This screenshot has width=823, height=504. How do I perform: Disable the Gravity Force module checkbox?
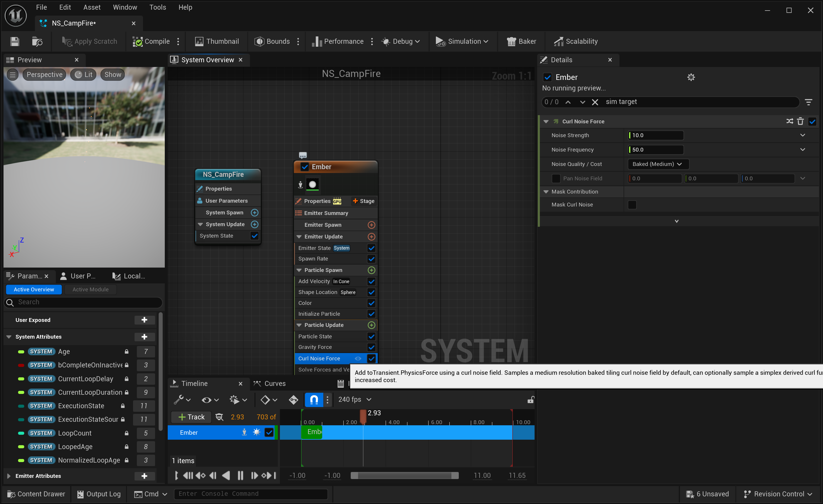(x=371, y=347)
